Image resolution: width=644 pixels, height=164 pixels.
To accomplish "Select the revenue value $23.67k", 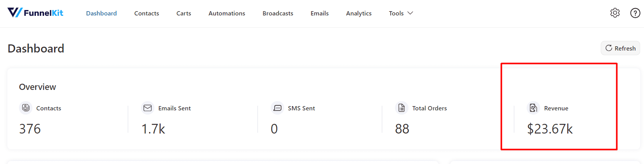I will pos(550,129).
